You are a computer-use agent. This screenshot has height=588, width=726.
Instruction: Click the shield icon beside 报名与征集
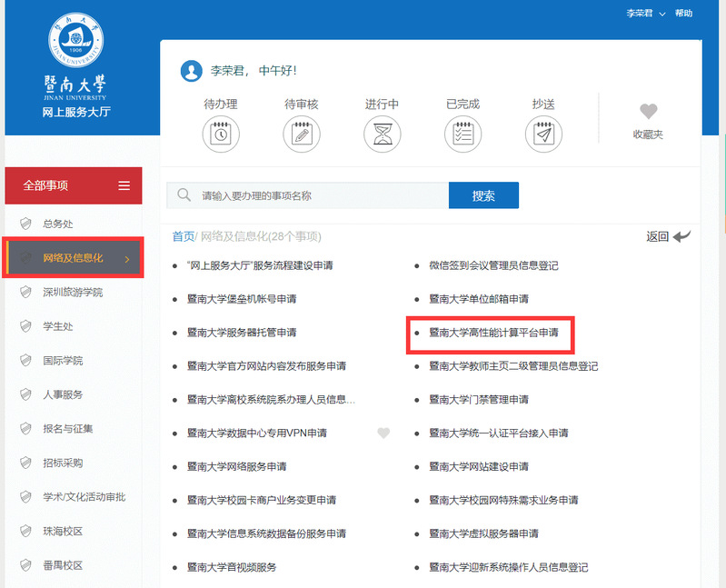click(26, 429)
